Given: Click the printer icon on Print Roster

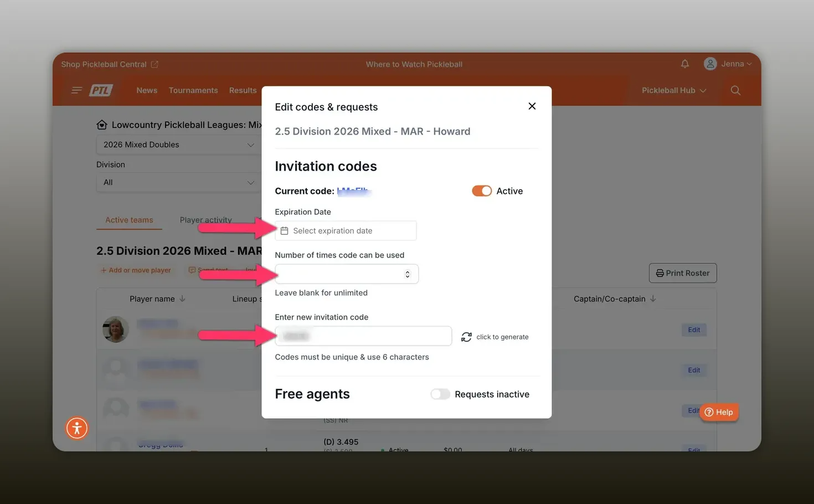Looking at the screenshot, I should tap(660, 272).
